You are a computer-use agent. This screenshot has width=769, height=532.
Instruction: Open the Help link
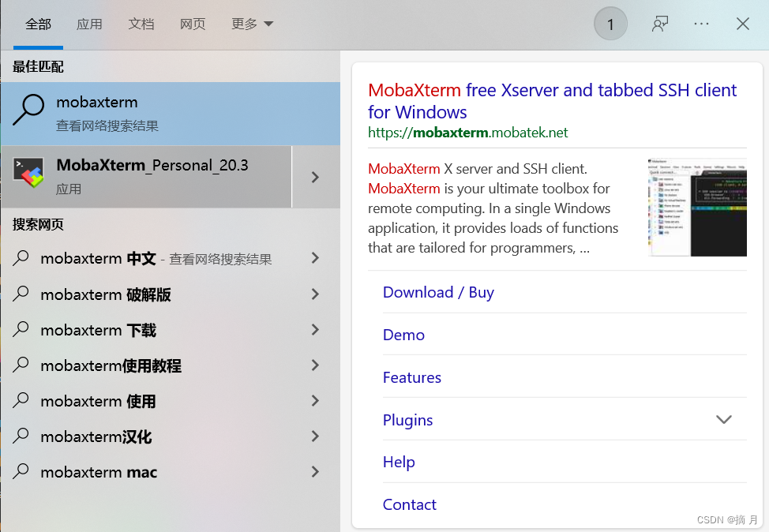click(x=399, y=462)
